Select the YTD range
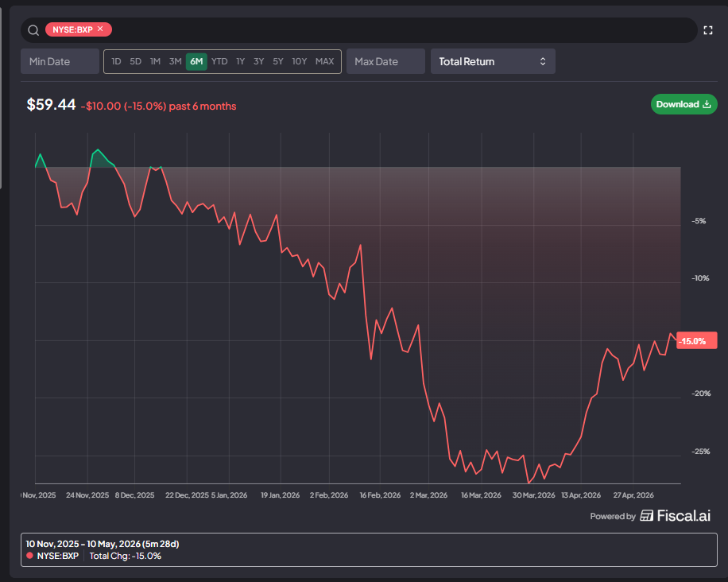 [x=219, y=61]
